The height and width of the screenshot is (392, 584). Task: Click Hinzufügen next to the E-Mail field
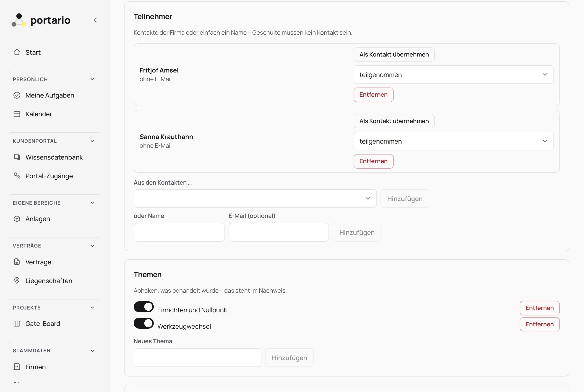pyautogui.click(x=357, y=232)
